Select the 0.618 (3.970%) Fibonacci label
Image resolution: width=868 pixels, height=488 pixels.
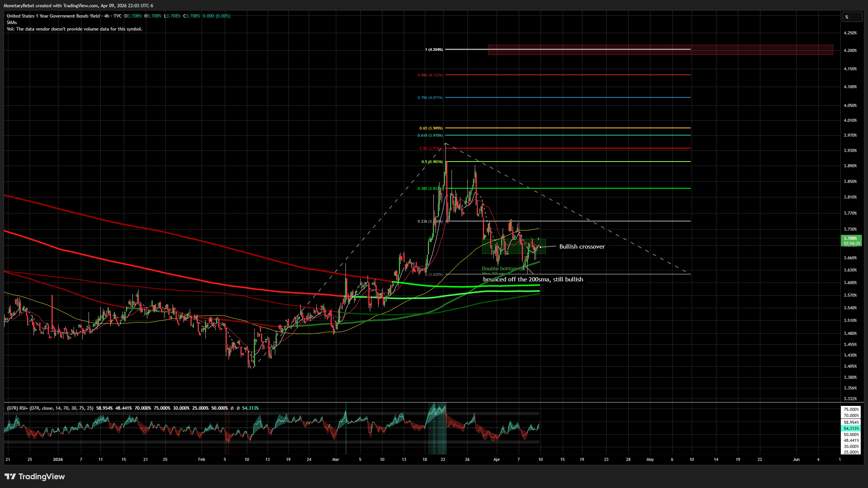coord(430,136)
